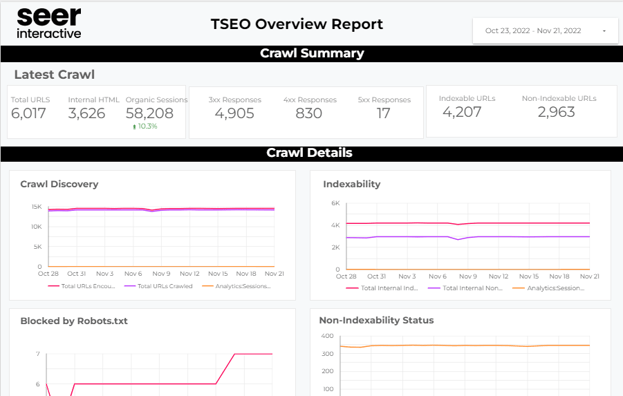Screen dimensions: 623x396
Task: Click the Latest Crawl heading
Action: 54,75
